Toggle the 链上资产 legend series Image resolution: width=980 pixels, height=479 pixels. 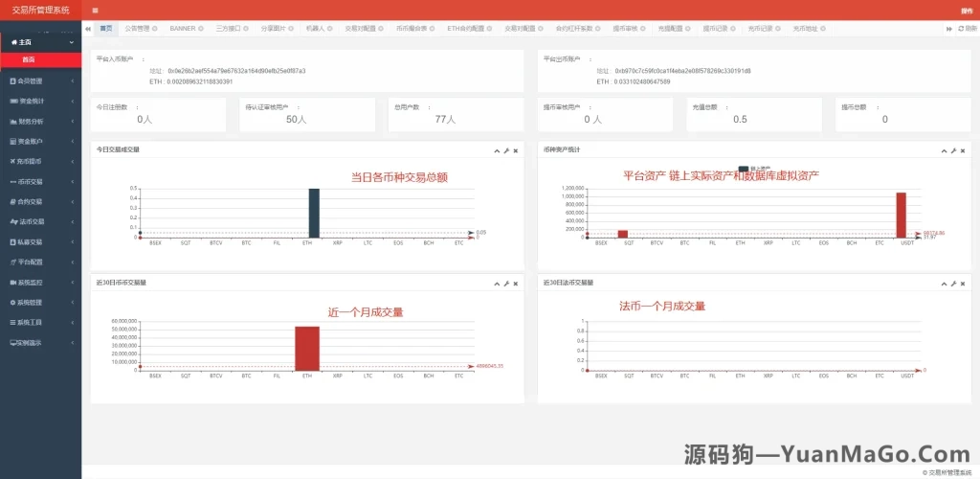pos(755,169)
